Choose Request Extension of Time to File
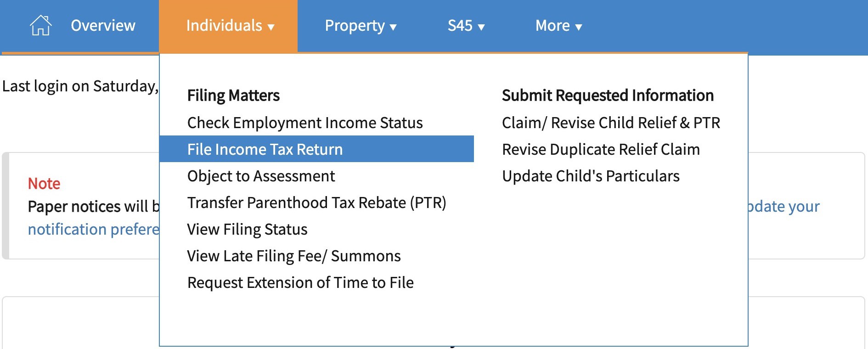Viewport: 868px width, 349px height. point(300,282)
